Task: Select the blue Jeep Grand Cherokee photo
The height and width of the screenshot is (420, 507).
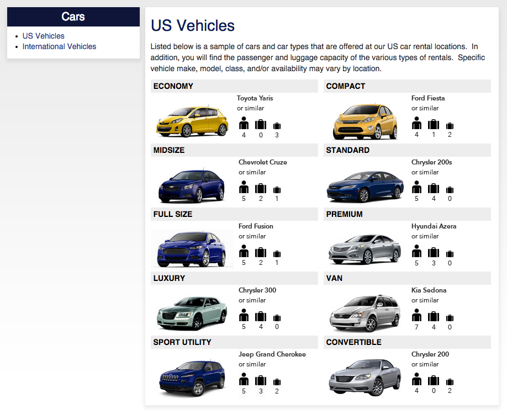Action: point(192,378)
